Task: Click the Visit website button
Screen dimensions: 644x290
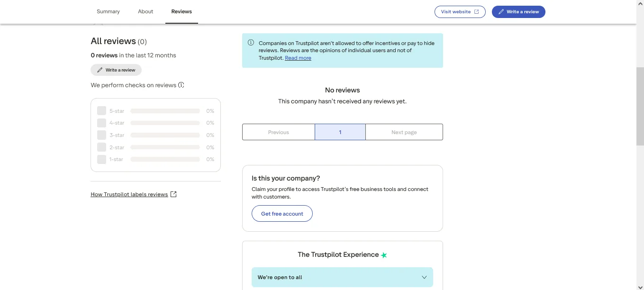Action: [x=460, y=12]
